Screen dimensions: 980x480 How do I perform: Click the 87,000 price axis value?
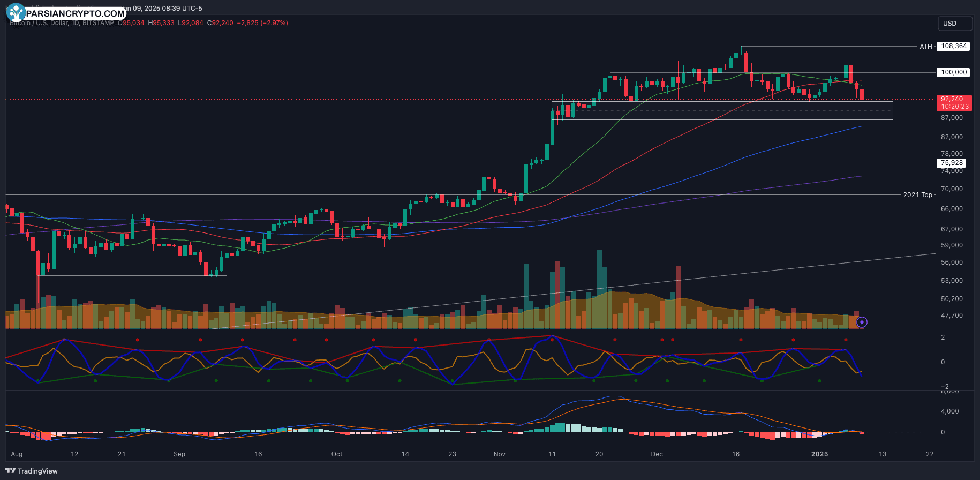coord(952,118)
